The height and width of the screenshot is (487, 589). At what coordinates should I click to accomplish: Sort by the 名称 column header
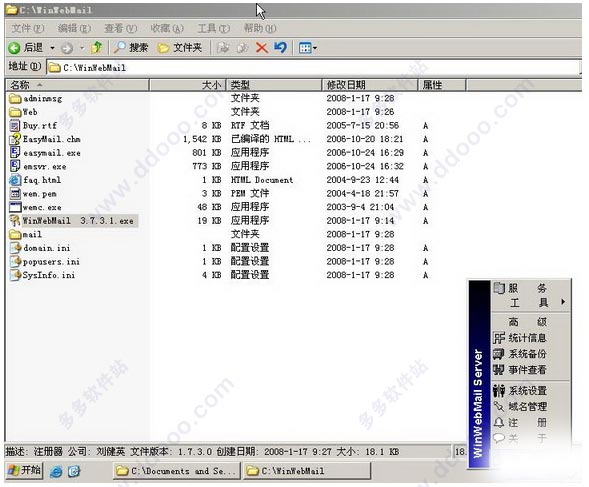pyautogui.click(x=77, y=85)
